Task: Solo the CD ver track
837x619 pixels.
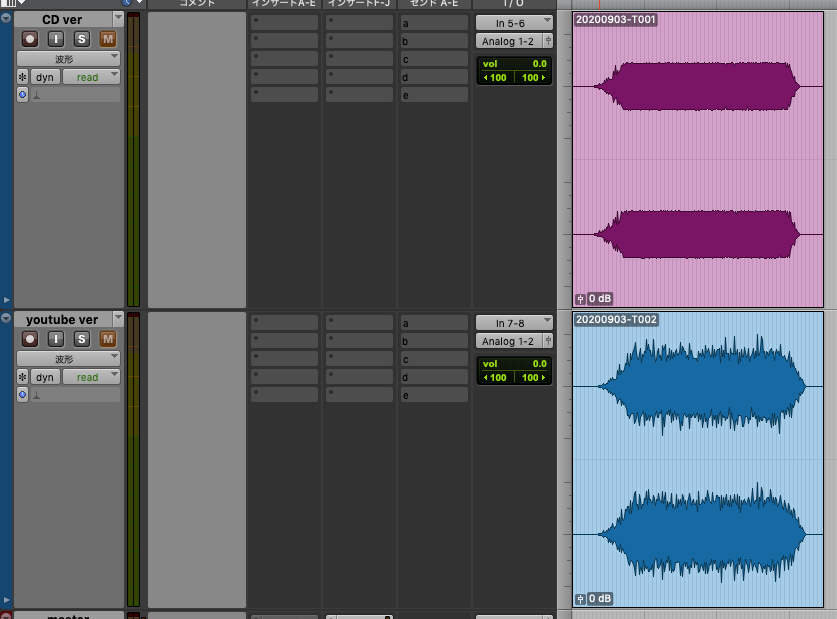Action: coord(82,39)
